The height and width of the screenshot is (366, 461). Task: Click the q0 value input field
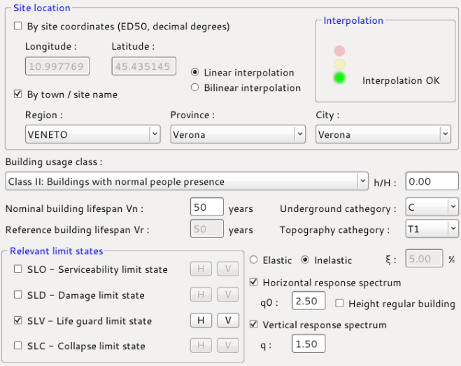(x=309, y=301)
